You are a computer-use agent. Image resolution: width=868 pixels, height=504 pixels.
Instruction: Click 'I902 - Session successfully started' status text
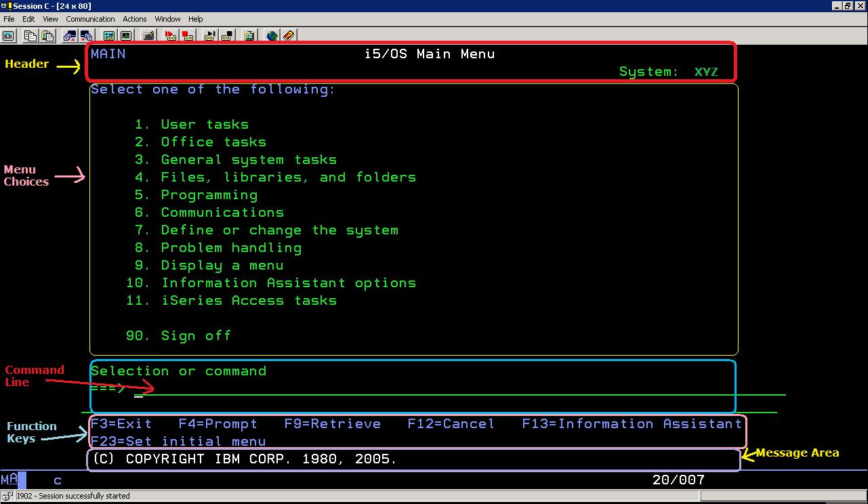pyautogui.click(x=73, y=497)
